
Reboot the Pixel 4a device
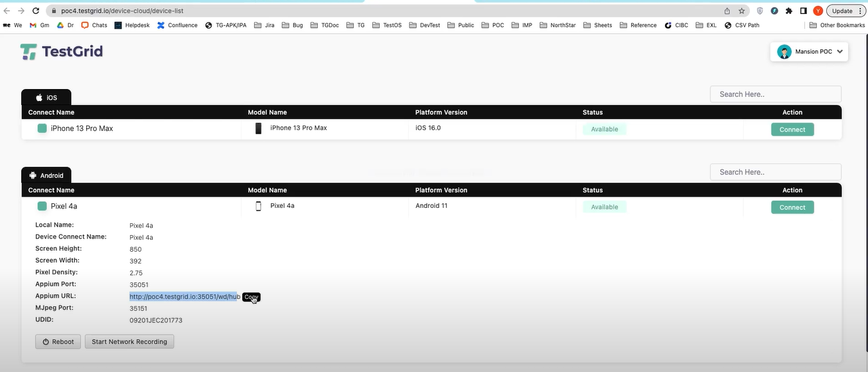58,341
